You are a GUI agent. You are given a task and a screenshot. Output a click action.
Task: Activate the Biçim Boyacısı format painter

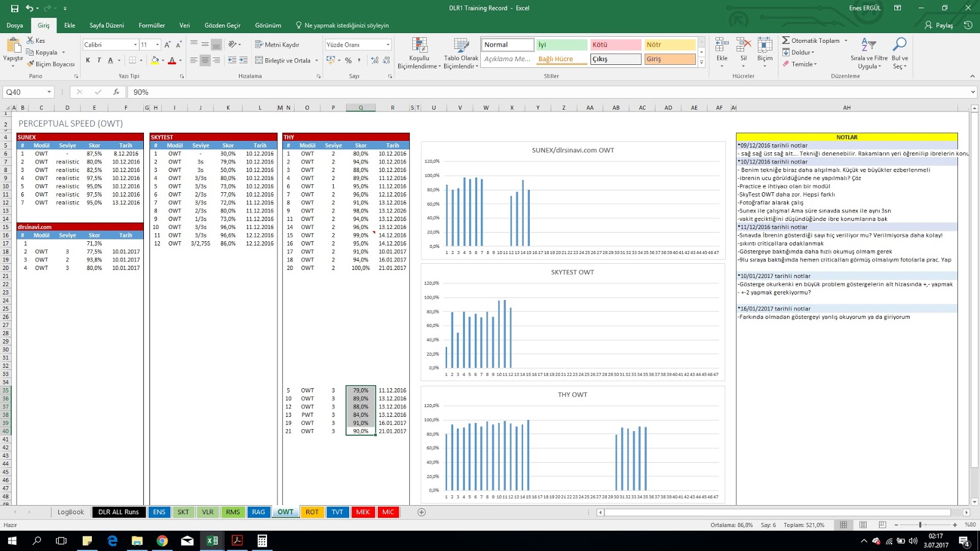(x=50, y=64)
